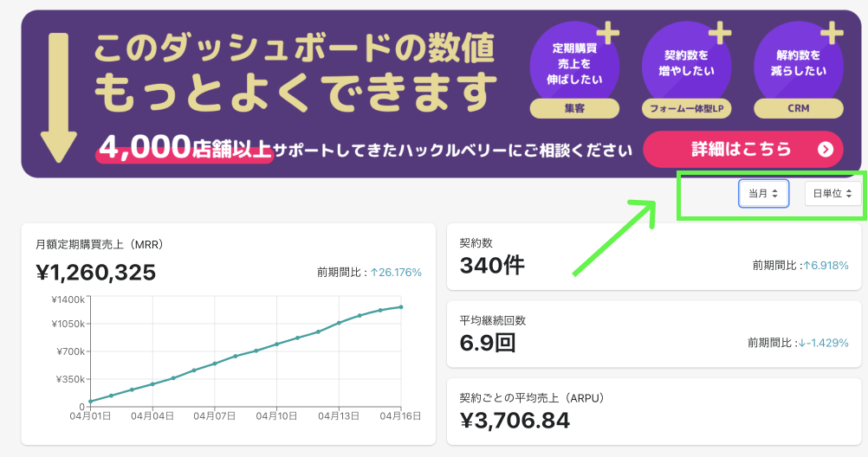Image resolution: width=868 pixels, height=457 pixels.
Task: Click the 平均継続回数 6.9回 card
Action: (x=653, y=334)
